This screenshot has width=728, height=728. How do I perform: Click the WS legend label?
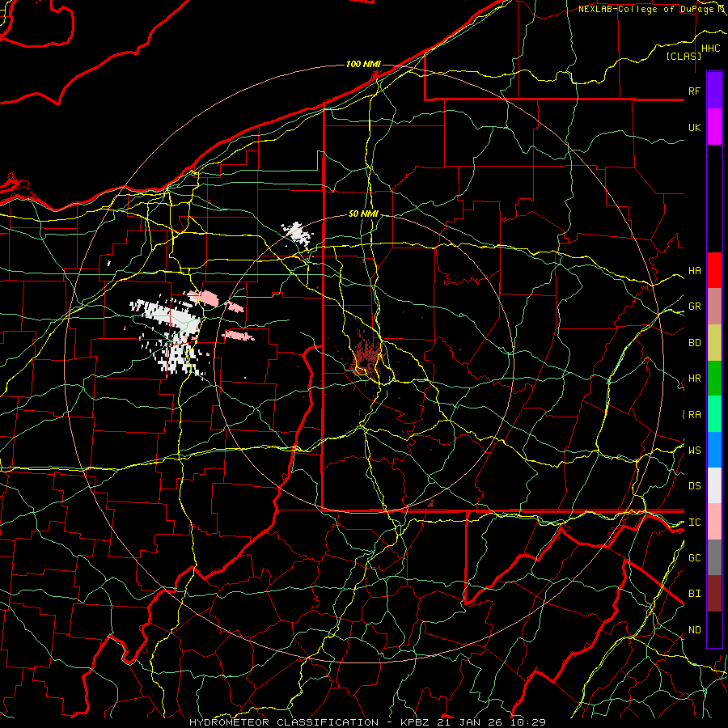pyautogui.click(x=694, y=451)
